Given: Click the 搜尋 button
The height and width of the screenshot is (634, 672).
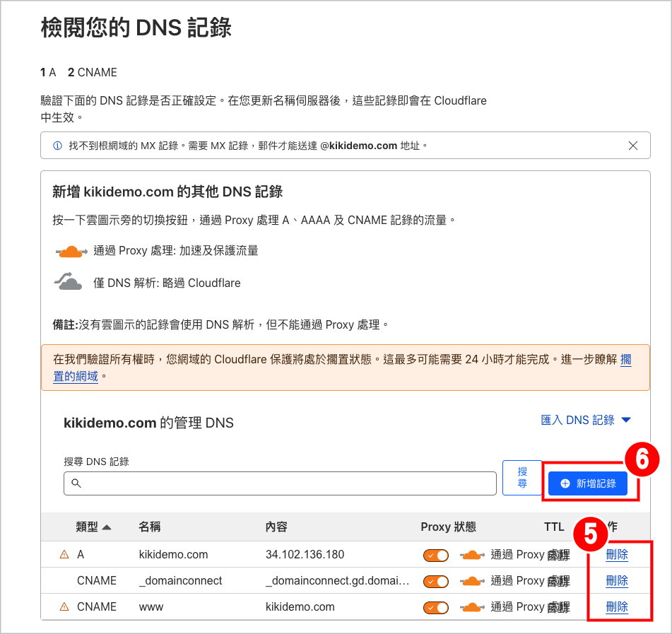Looking at the screenshot, I should click(522, 478).
